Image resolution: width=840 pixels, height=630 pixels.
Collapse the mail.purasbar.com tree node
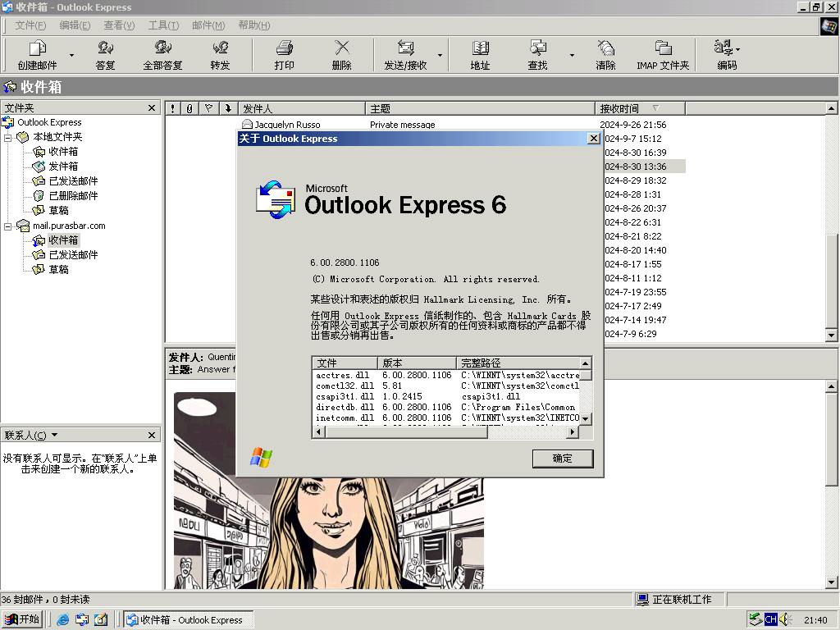click(8, 226)
